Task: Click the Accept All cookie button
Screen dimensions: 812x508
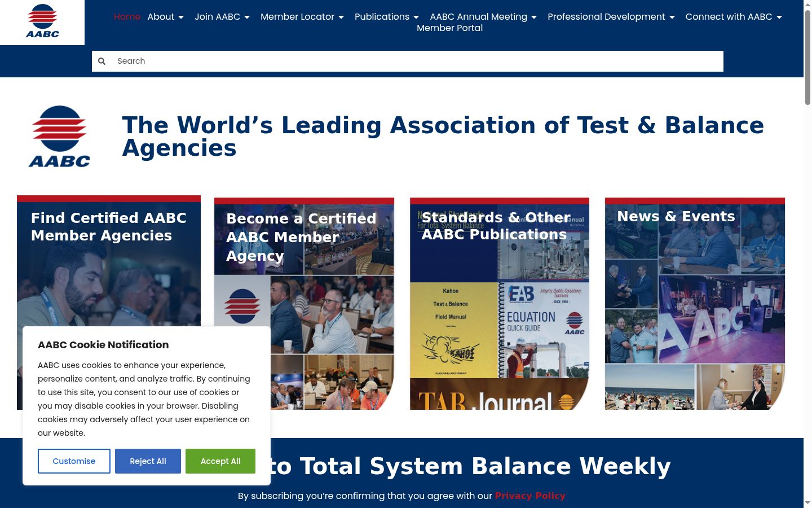Action: tap(220, 461)
